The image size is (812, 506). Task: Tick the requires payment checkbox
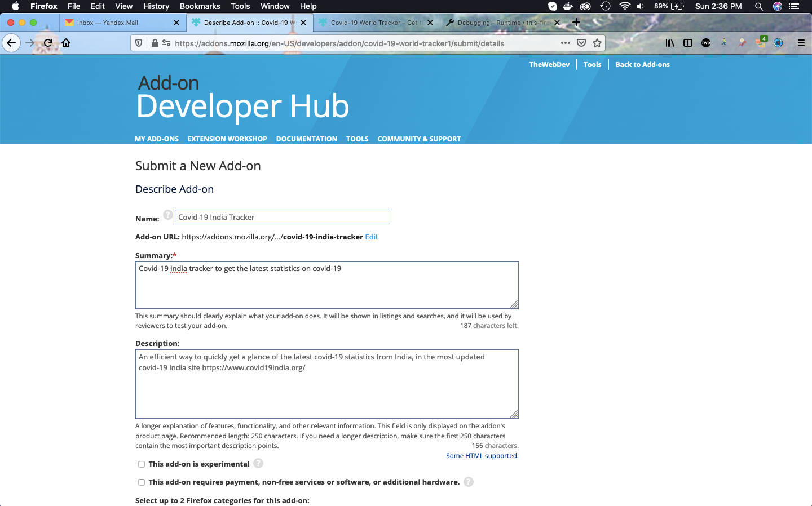point(142,482)
